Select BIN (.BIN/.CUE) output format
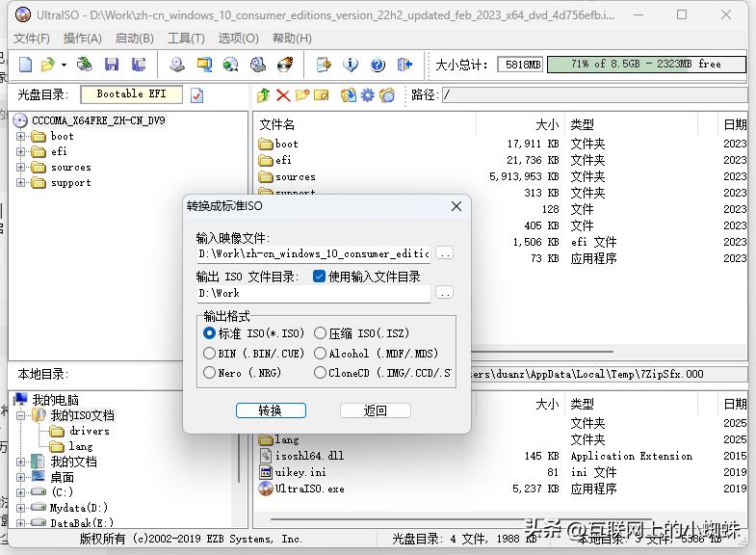The image size is (756, 555). click(x=253, y=354)
